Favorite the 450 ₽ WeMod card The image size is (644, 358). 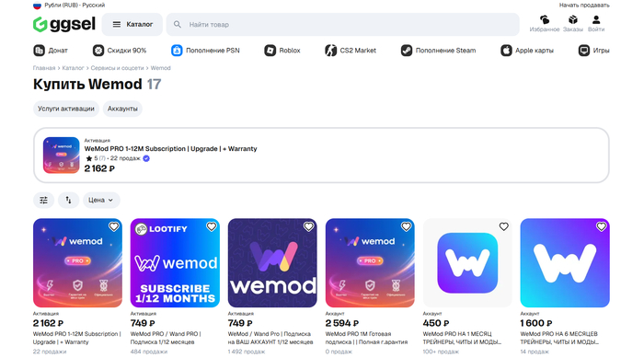tap(503, 227)
